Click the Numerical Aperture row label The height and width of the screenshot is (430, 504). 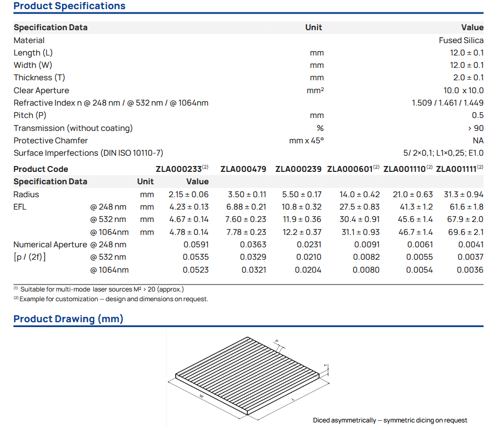50,245
